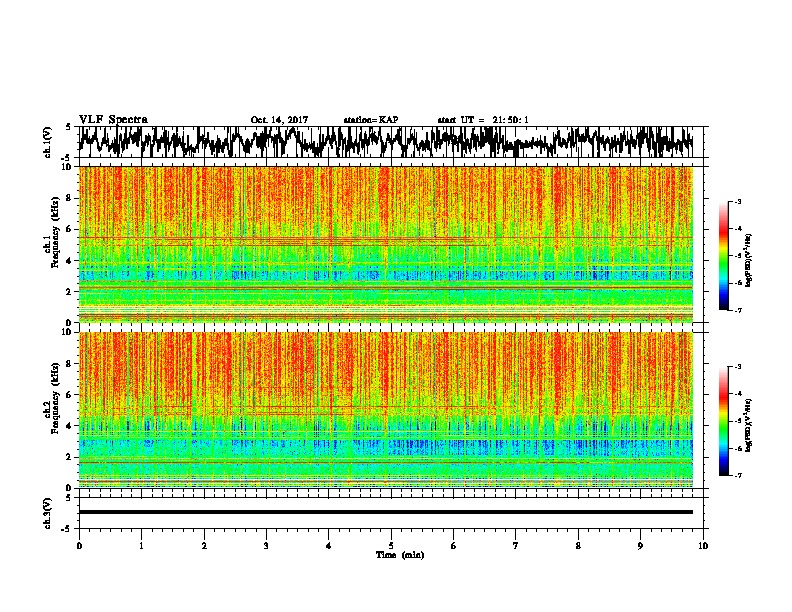Click the "-3" tick on ch.1 colorbar
The width and height of the screenshot is (792, 612).
pos(738,202)
